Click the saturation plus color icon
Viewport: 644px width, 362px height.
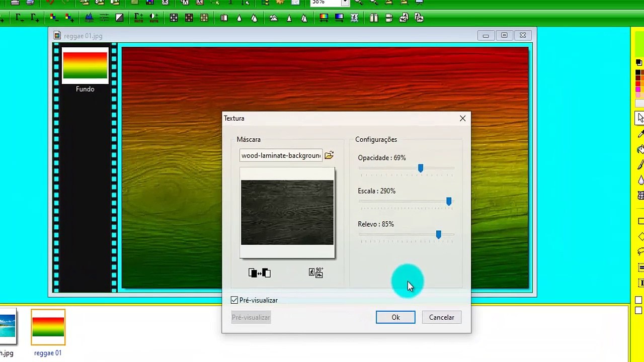click(x=69, y=18)
